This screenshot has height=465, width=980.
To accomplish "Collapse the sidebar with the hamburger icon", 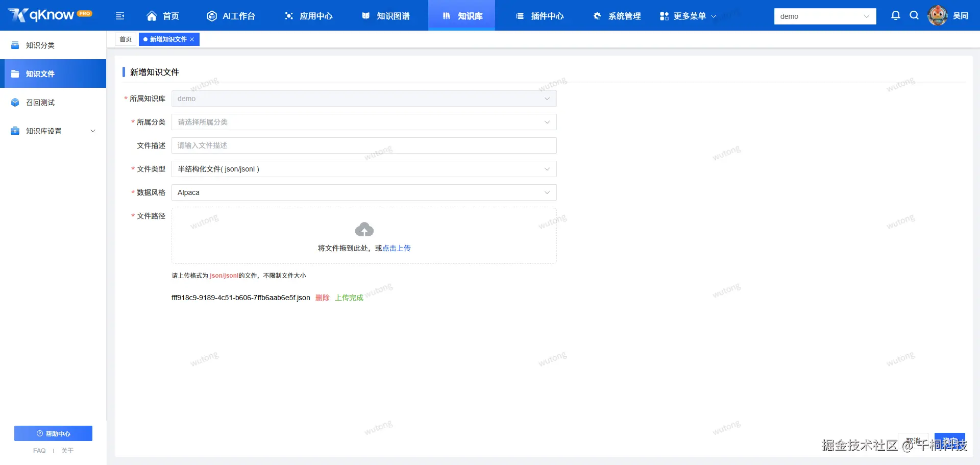I will click(120, 16).
